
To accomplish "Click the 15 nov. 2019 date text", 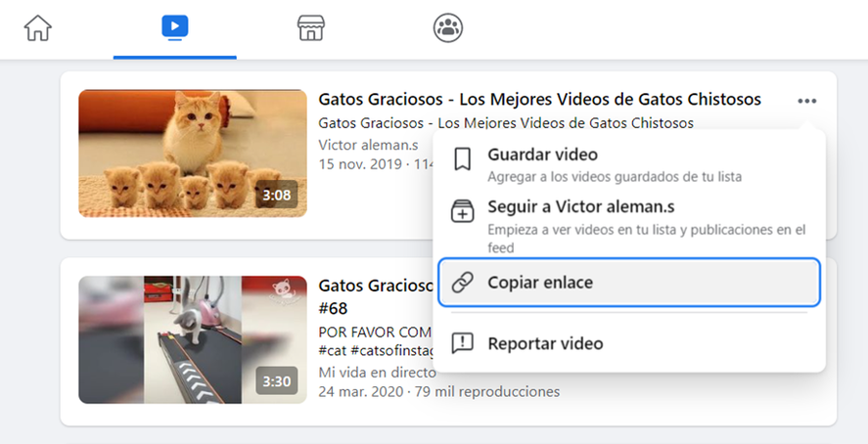I will pos(361,164).
